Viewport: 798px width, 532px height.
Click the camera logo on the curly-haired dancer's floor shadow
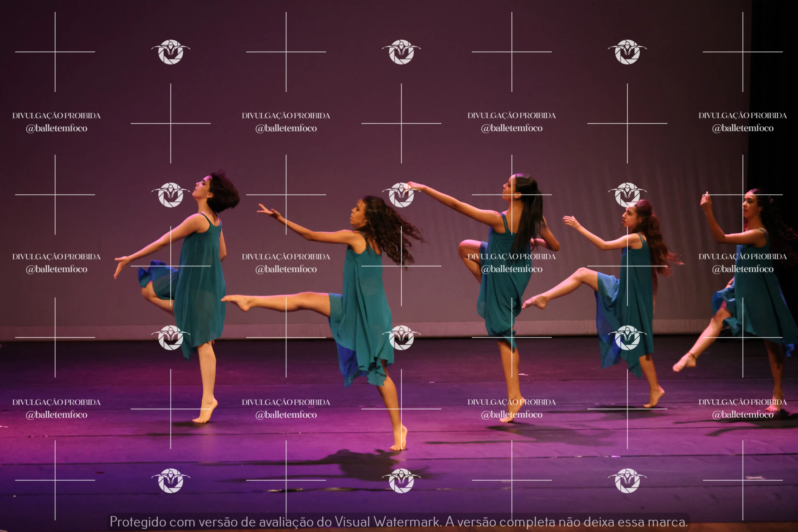(x=401, y=480)
